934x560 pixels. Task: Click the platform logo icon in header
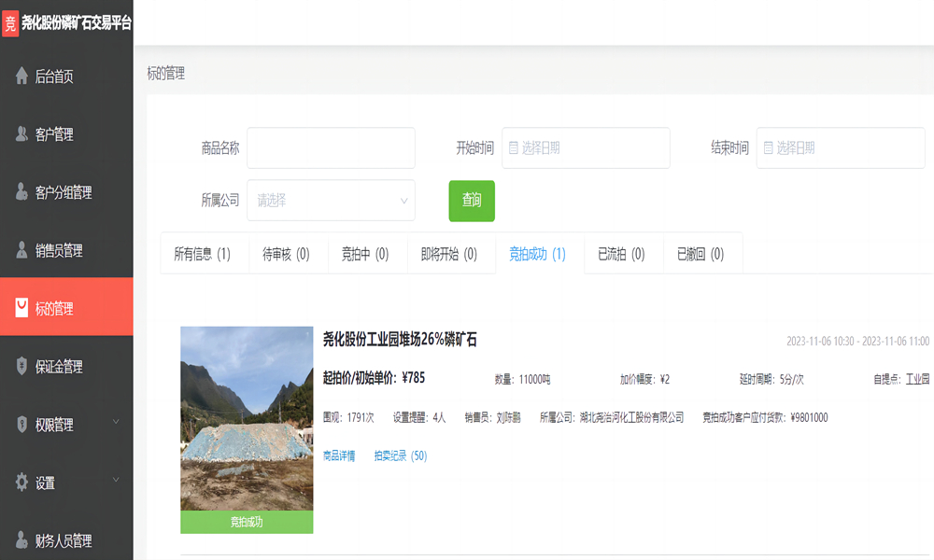11,23
